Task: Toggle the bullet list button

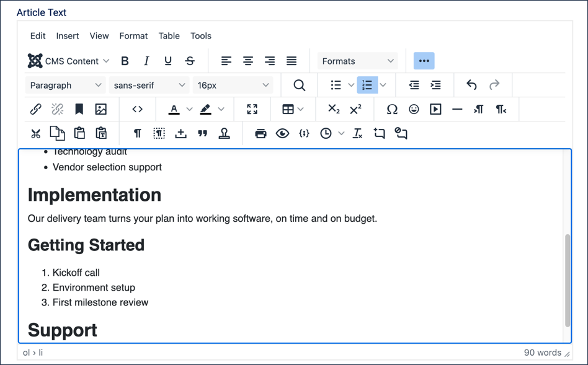Action: coord(336,85)
